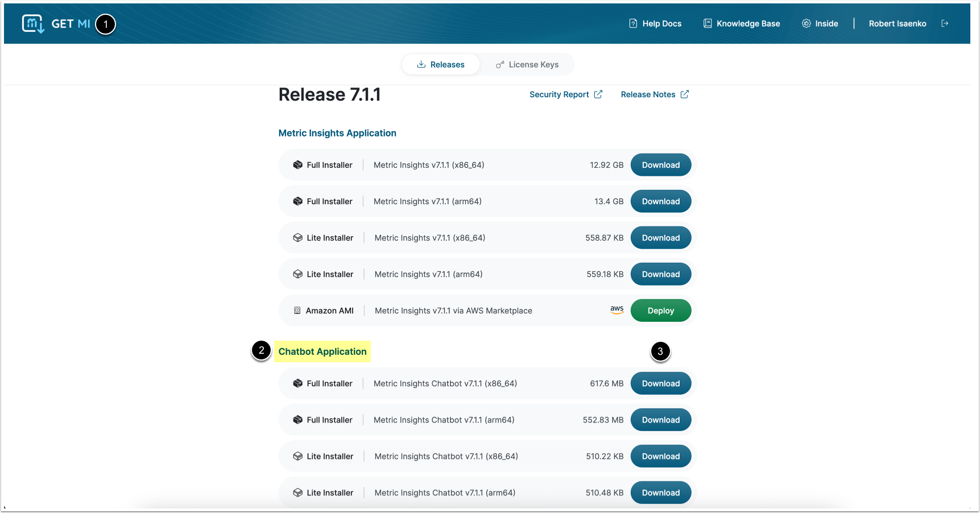This screenshot has height=513, width=980.
Task: Switch to the License Keys tab
Action: [x=527, y=65]
